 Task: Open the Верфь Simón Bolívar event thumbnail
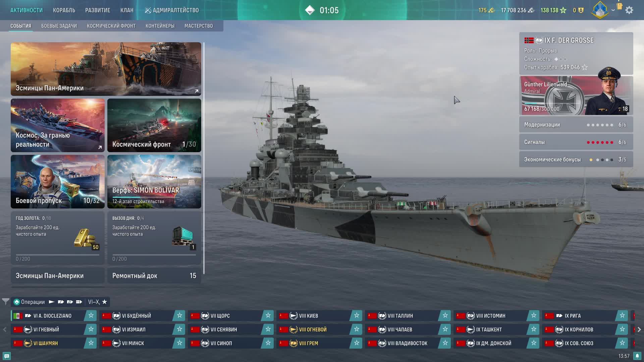point(154,181)
